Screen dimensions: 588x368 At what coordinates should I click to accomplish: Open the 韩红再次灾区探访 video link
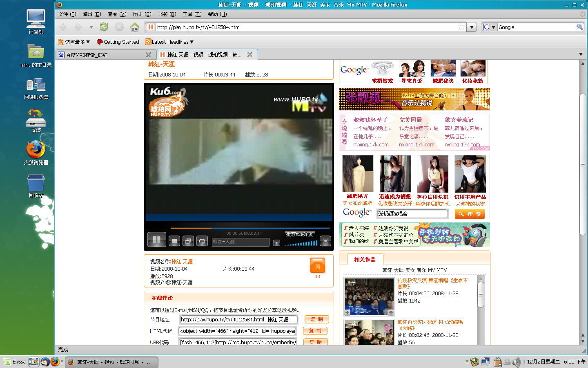[x=430, y=325]
